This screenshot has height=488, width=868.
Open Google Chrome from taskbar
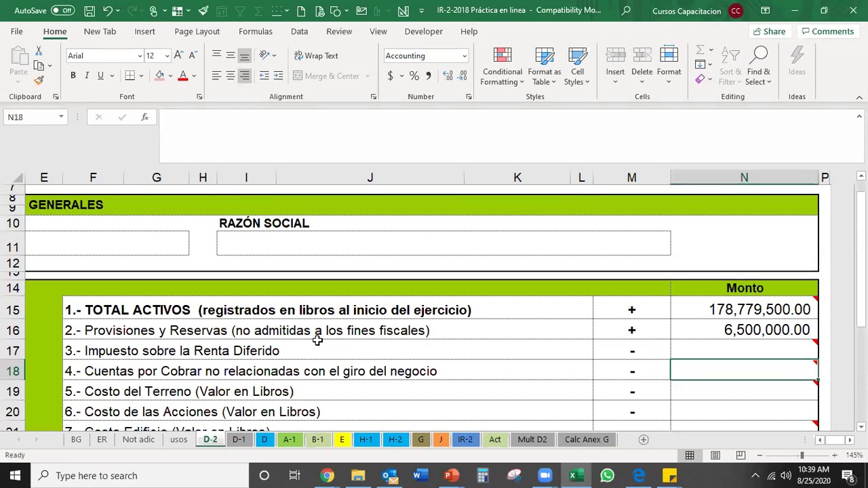click(x=327, y=476)
